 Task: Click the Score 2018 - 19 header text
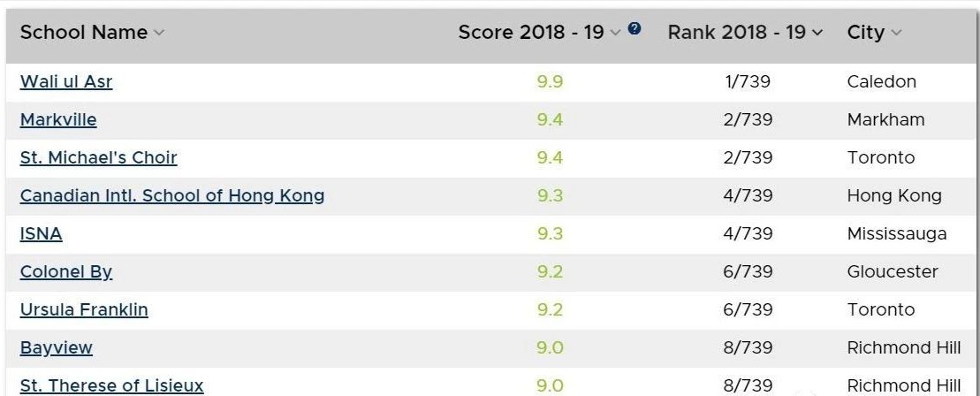530,33
